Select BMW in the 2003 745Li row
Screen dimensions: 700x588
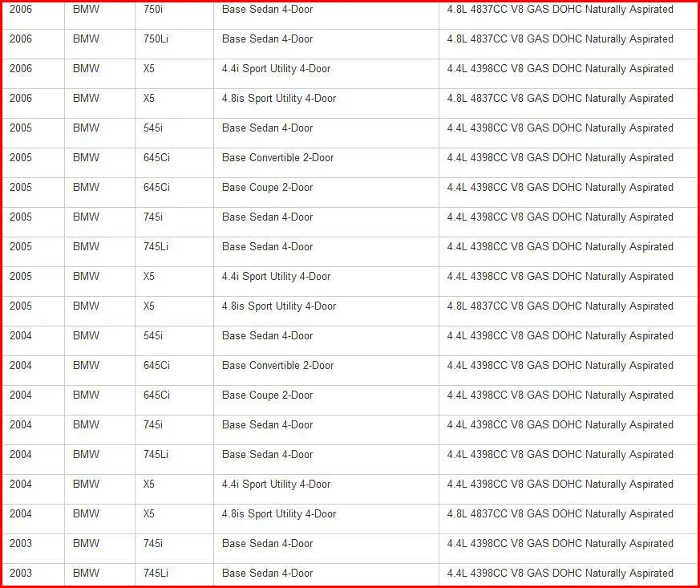coord(86,574)
